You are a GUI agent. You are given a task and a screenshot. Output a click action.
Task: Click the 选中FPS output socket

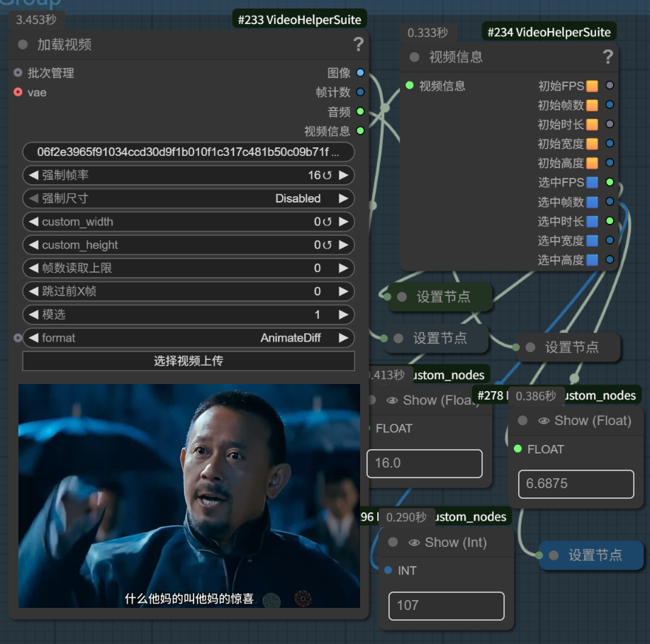point(610,182)
